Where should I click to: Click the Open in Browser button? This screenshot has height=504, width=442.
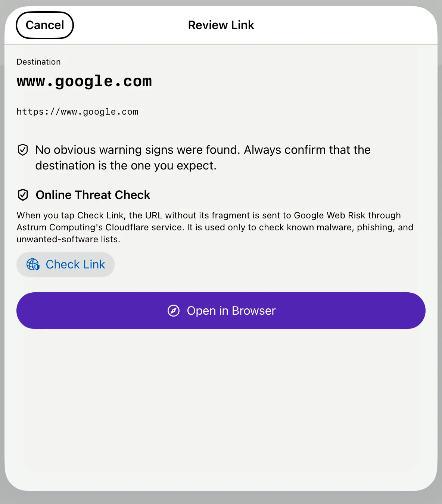point(221,311)
